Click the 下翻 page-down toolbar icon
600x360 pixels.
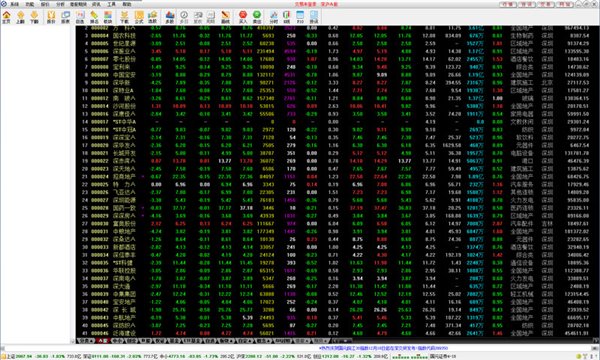pos(34,17)
